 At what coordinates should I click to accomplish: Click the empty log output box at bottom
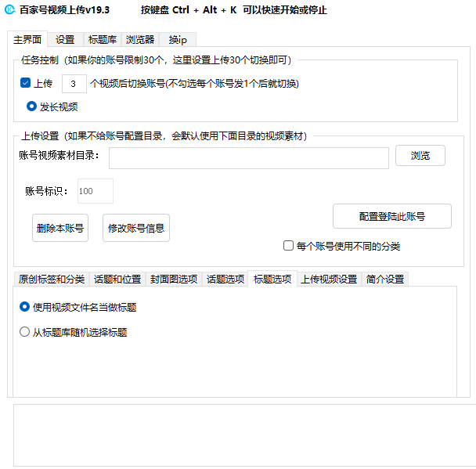(x=245, y=435)
